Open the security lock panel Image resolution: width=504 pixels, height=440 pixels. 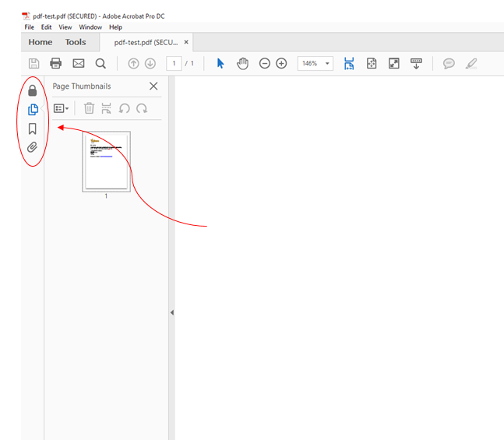(x=33, y=90)
